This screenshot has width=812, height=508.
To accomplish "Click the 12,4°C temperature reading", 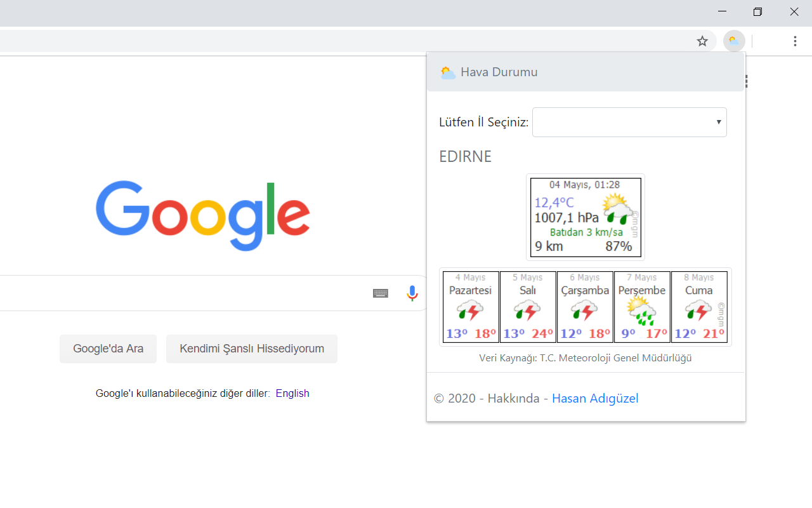I will click(x=554, y=203).
